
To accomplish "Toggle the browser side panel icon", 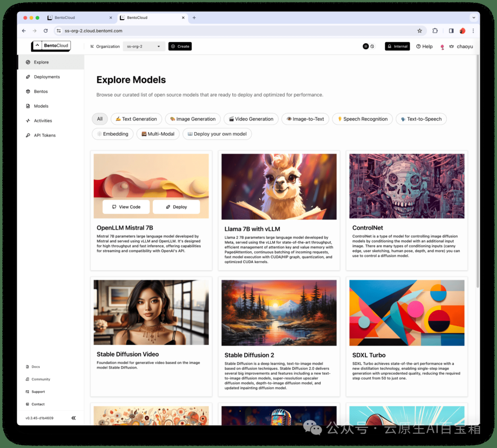I will (x=451, y=31).
